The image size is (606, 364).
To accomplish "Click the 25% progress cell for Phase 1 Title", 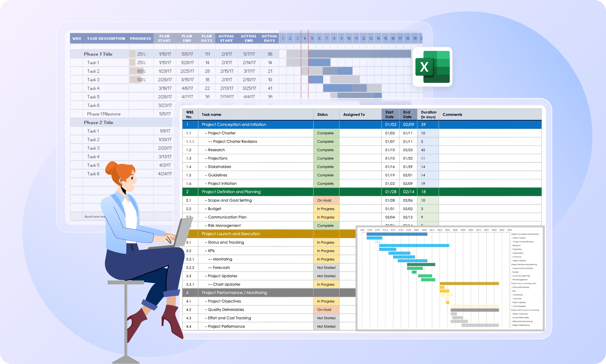I will [141, 54].
